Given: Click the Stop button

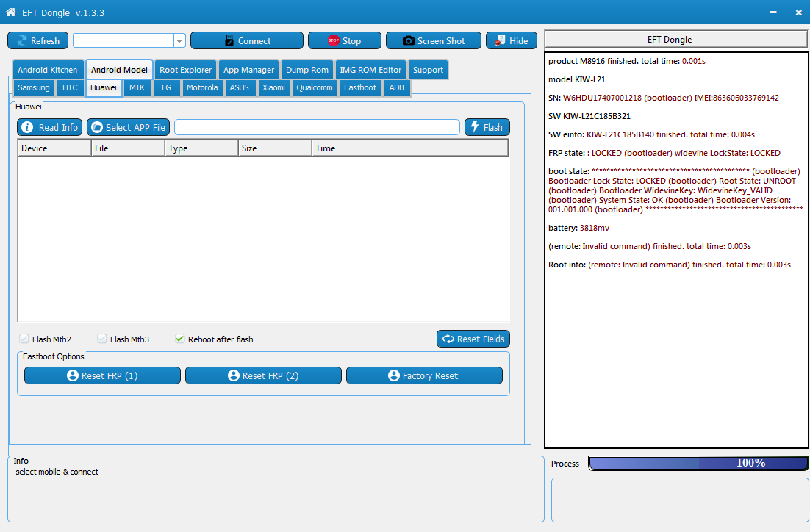Looking at the screenshot, I should [345, 41].
